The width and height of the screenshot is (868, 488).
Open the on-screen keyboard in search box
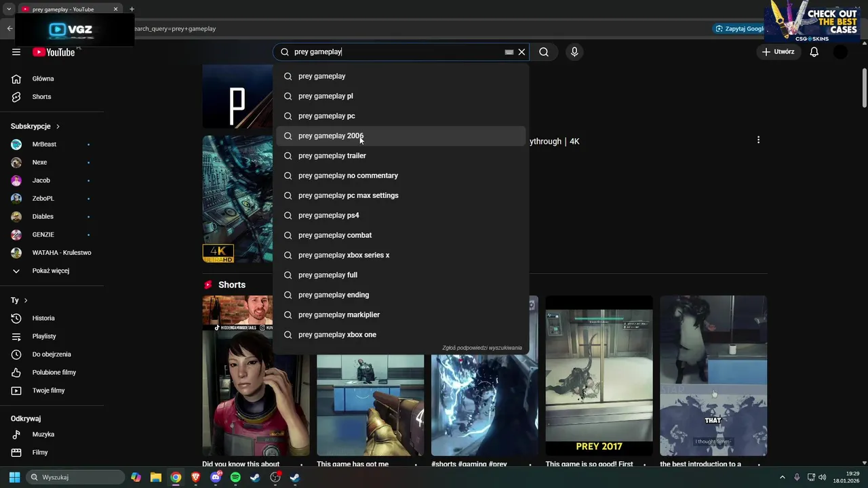[x=509, y=52]
